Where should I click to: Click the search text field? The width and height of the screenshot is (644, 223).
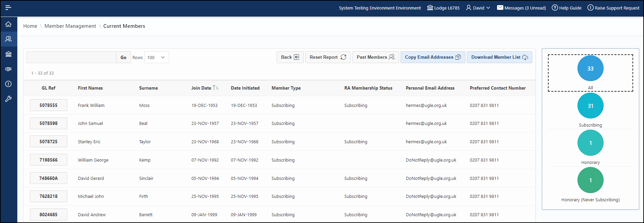pyautogui.click(x=71, y=57)
